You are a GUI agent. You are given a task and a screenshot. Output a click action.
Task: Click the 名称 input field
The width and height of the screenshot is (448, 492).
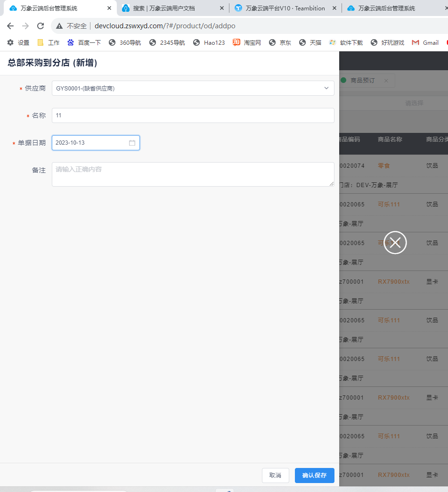(x=193, y=115)
